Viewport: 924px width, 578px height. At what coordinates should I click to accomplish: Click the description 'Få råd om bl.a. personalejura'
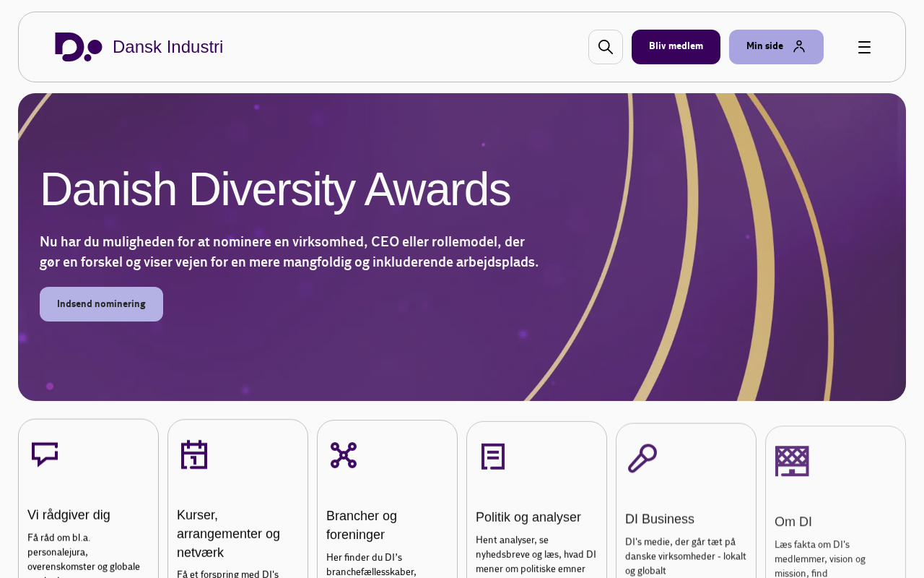pyautogui.click(x=84, y=555)
